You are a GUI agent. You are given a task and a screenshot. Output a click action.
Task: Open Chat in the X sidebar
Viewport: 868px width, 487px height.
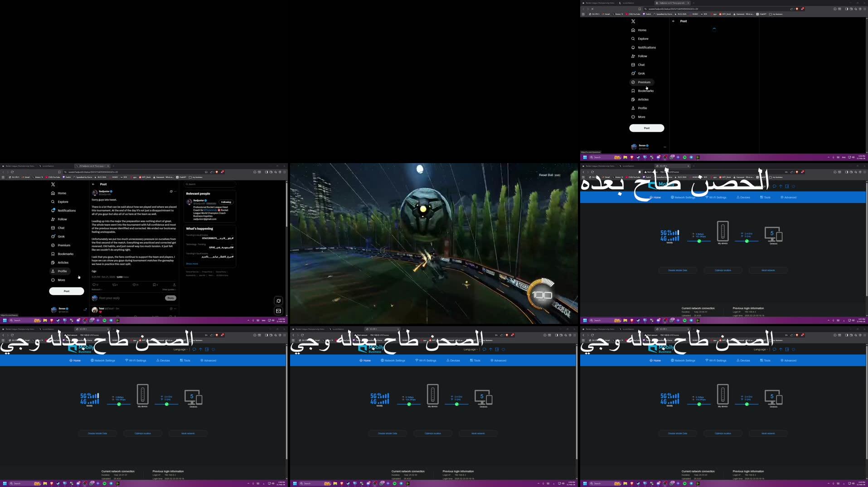click(x=61, y=227)
